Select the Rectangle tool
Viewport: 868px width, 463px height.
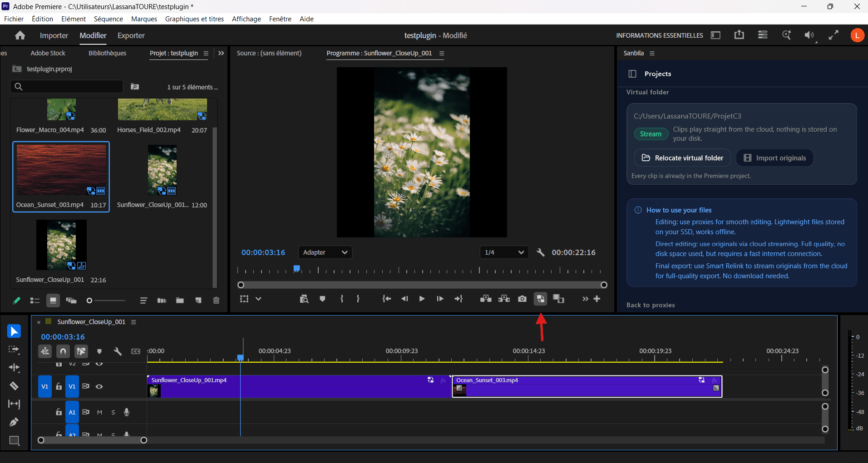14,440
